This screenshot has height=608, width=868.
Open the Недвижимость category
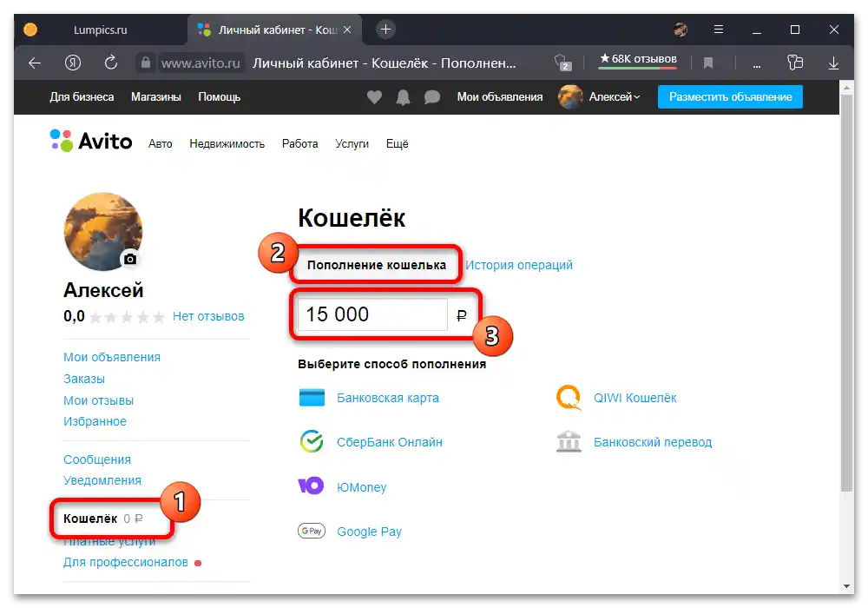coord(227,144)
